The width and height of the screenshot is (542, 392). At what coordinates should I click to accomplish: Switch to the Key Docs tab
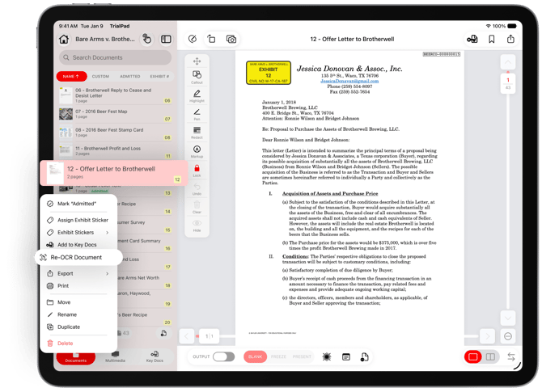tap(155, 356)
